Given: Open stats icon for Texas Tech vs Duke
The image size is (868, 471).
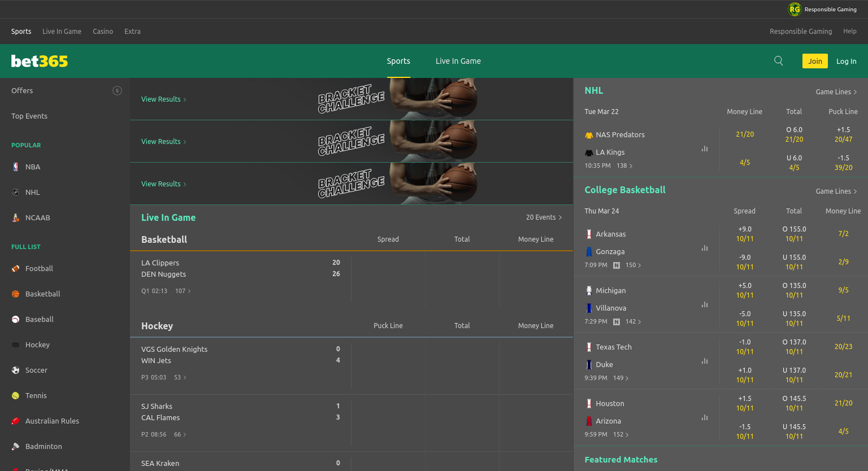Looking at the screenshot, I should (x=705, y=361).
